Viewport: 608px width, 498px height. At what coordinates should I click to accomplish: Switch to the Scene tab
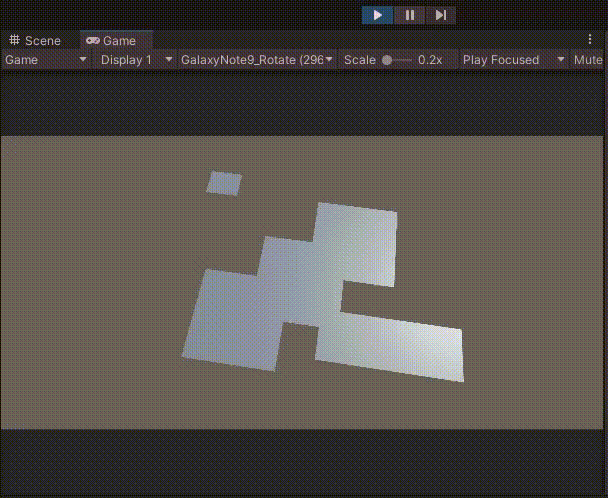click(x=35, y=40)
